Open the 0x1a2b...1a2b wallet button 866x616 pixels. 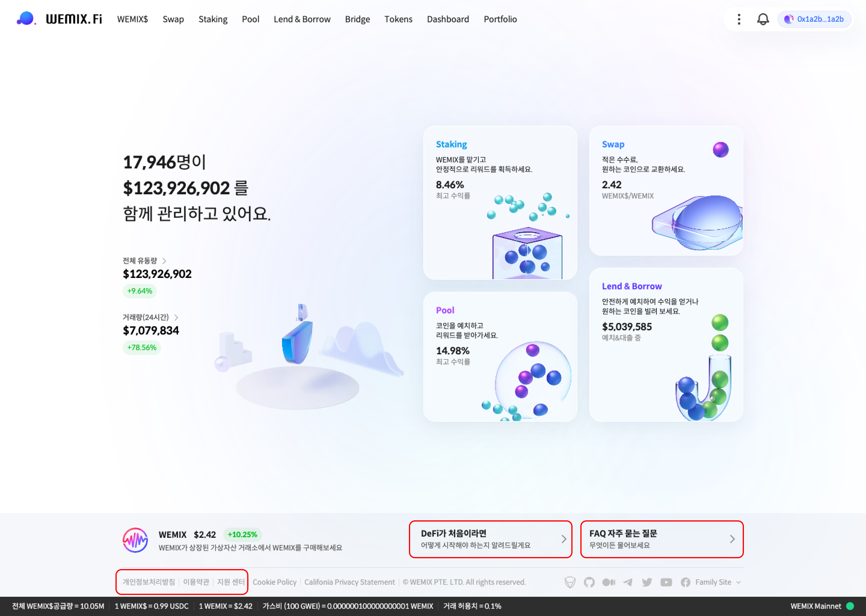[814, 19]
